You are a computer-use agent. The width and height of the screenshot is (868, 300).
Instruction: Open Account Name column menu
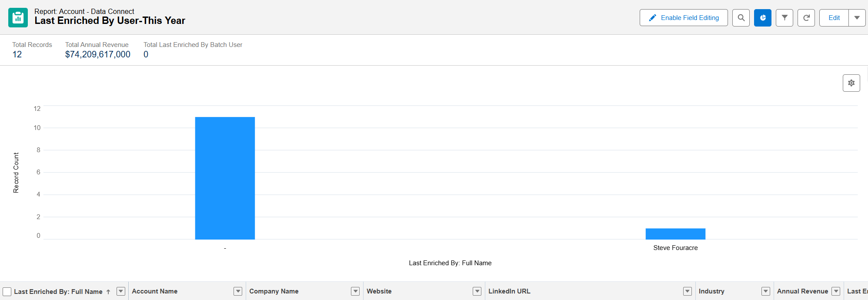coord(238,291)
